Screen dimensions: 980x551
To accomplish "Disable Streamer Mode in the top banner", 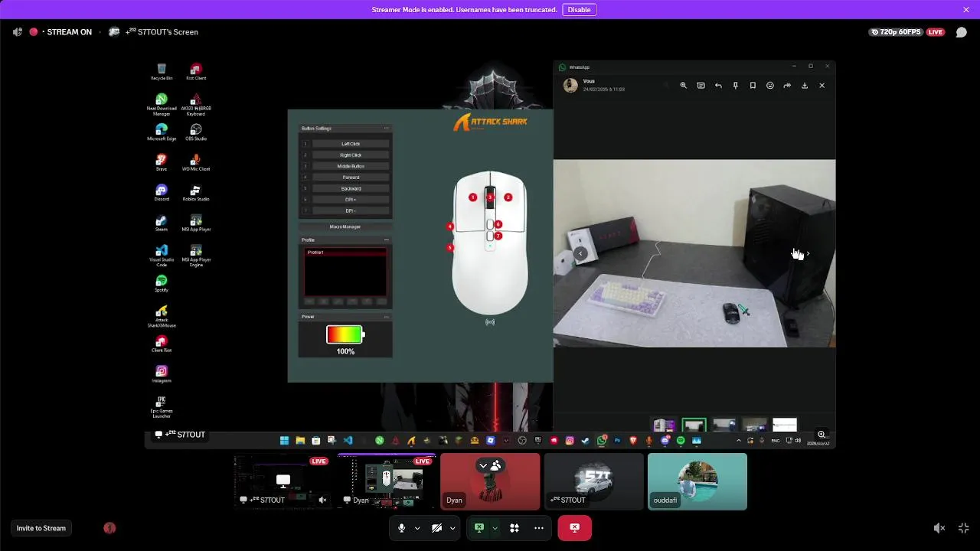I will point(579,10).
